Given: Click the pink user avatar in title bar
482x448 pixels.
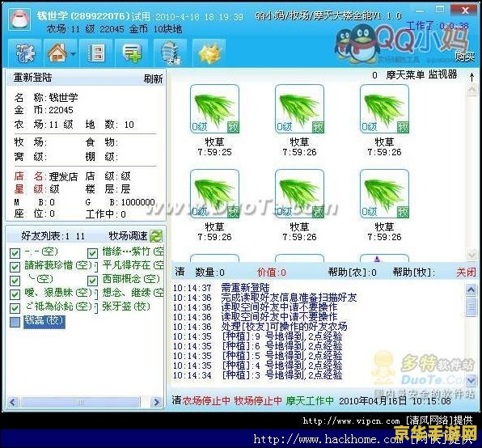Looking at the screenshot, I should tap(19, 19).
